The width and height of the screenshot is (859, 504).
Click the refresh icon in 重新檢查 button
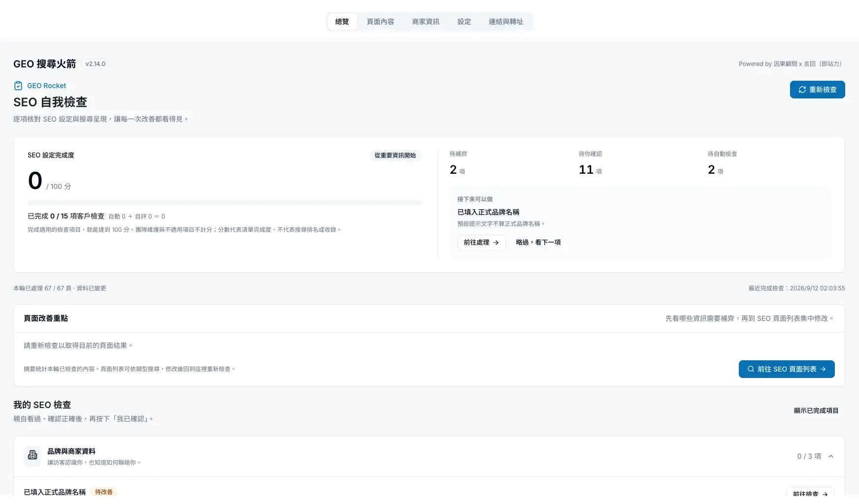point(802,90)
